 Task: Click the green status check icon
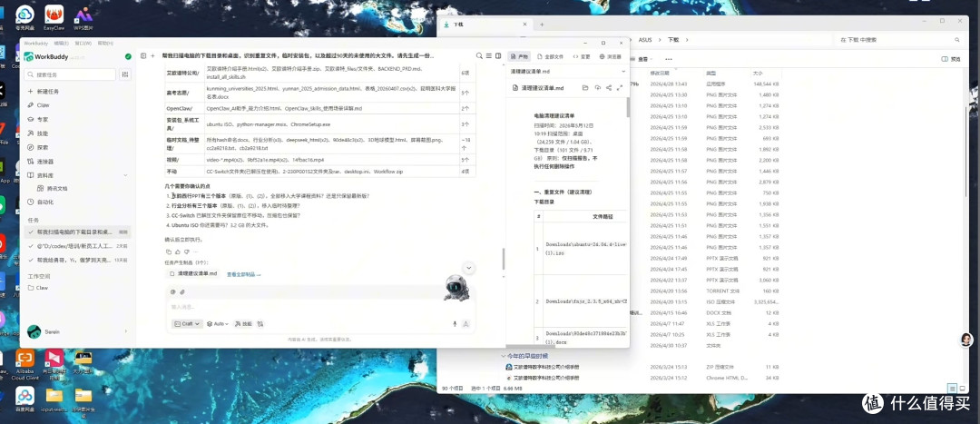coord(128,56)
